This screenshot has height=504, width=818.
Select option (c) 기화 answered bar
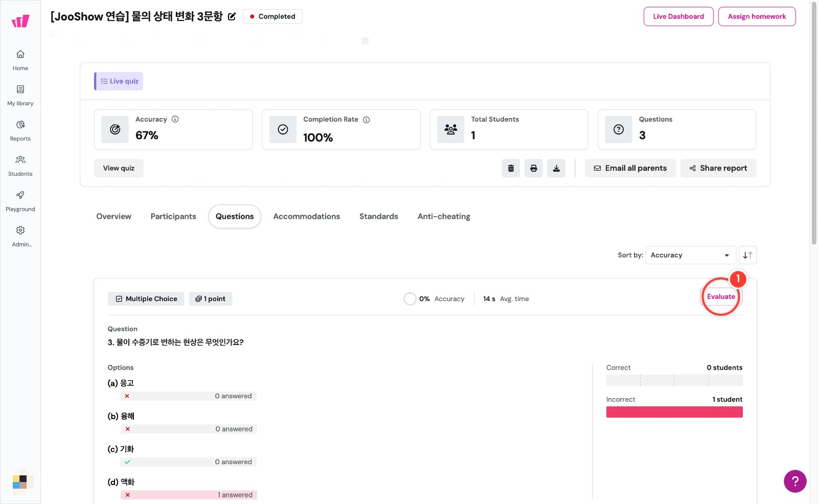coord(189,462)
